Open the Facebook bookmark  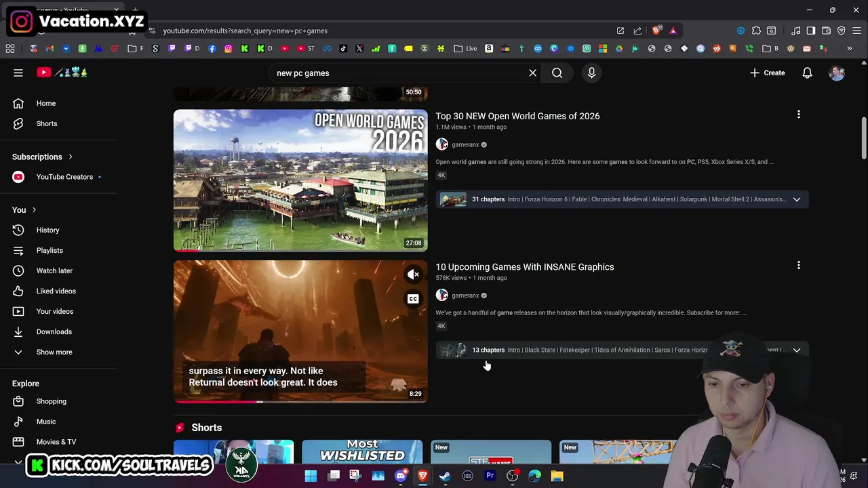pyautogui.click(x=212, y=49)
